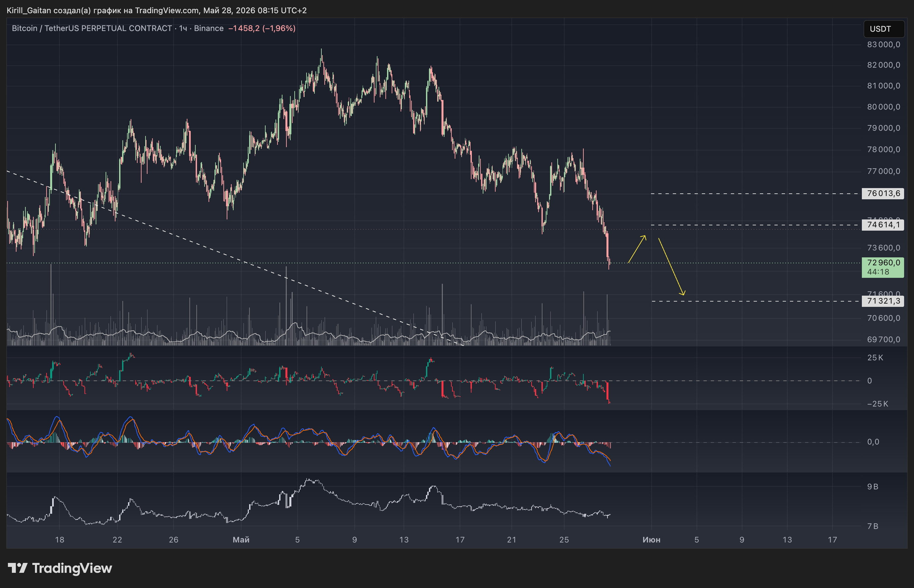This screenshot has width=914, height=588.
Task: Click the 21 date label on time axis
Action: 511,539
